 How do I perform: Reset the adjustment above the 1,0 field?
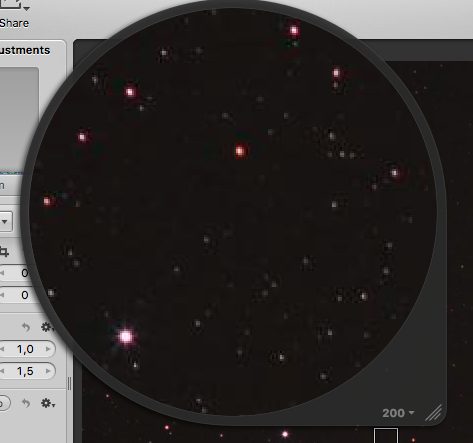[x=26, y=327]
